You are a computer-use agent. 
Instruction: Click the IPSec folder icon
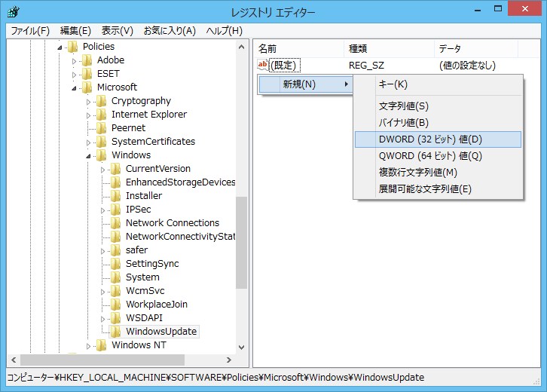click(x=116, y=210)
